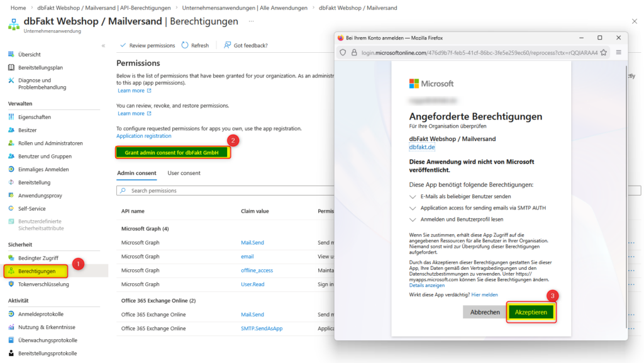Click Grant admin consent for dbFakt GmbH
This screenshot has height=363, width=644.
point(172,152)
